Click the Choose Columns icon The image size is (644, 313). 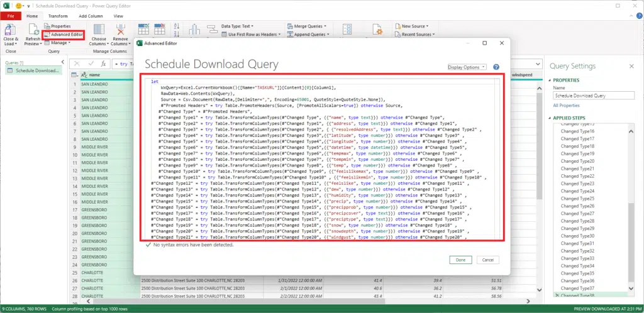click(x=99, y=28)
